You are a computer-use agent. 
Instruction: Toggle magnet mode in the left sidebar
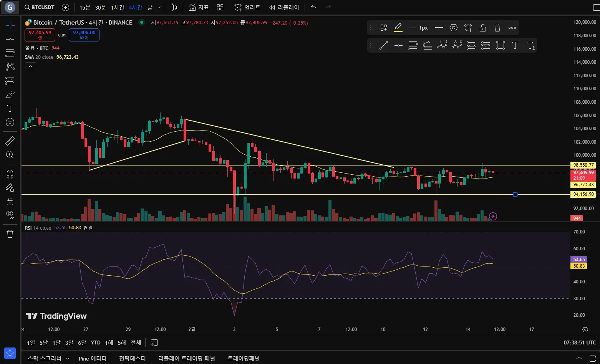click(x=10, y=174)
